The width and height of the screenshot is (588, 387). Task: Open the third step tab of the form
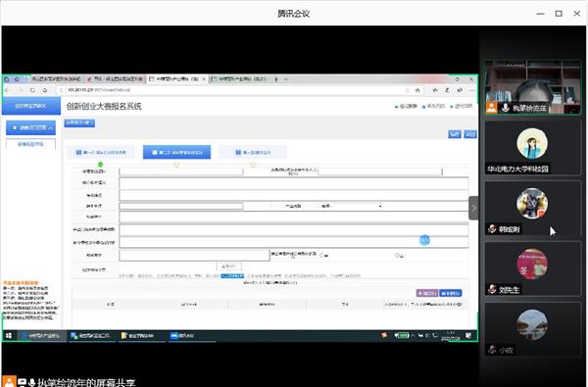(x=253, y=152)
